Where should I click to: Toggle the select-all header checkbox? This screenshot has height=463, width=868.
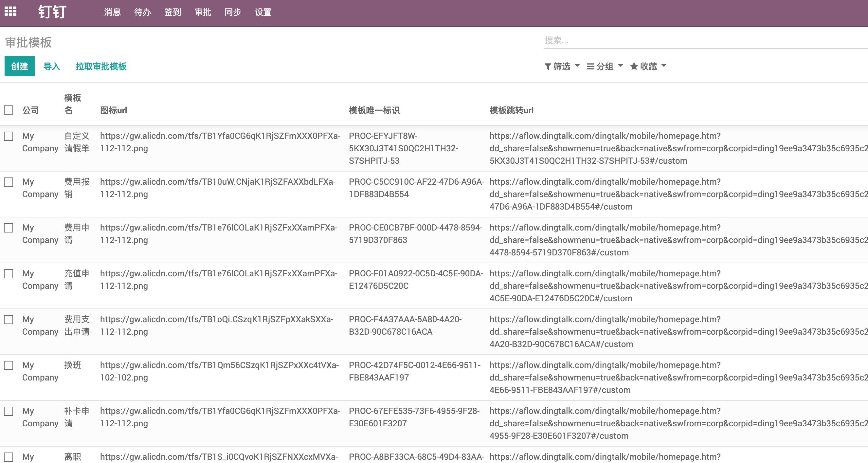pos(9,110)
